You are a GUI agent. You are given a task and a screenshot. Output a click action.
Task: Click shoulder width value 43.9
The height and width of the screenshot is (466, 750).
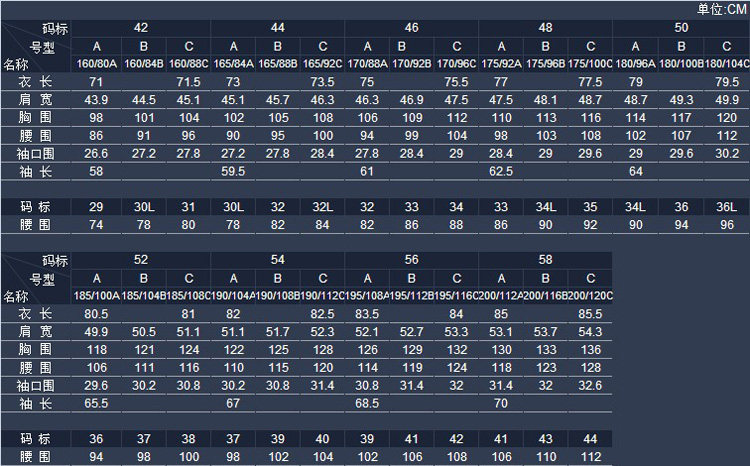(96, 100)
